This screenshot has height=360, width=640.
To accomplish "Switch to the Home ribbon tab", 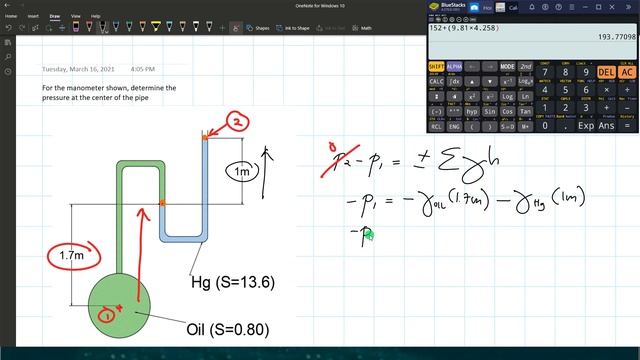I will [11, 16].
